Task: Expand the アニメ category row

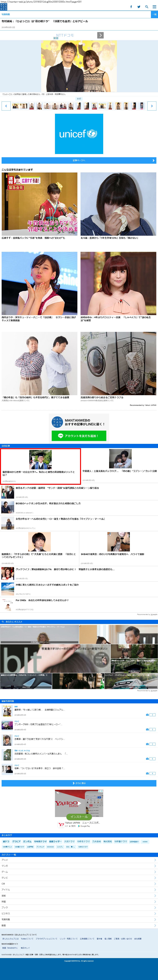Action: click(79, 860)
